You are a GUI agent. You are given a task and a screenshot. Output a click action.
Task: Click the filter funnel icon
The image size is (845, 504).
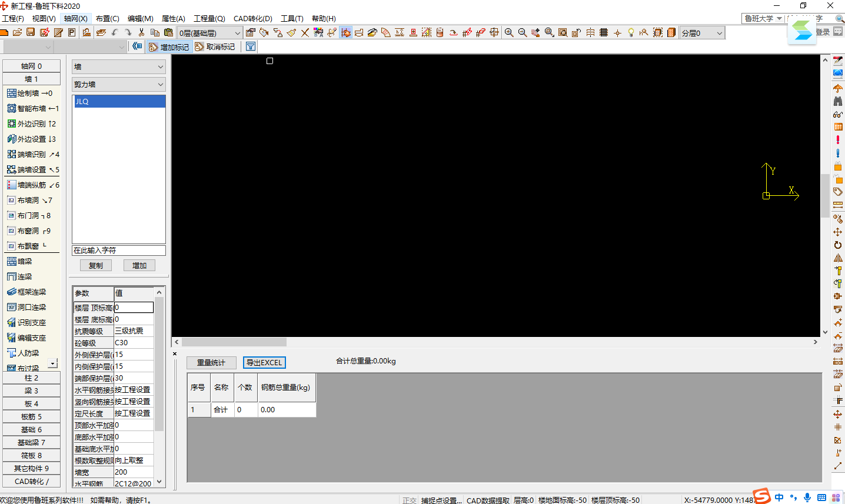(250, 46)
